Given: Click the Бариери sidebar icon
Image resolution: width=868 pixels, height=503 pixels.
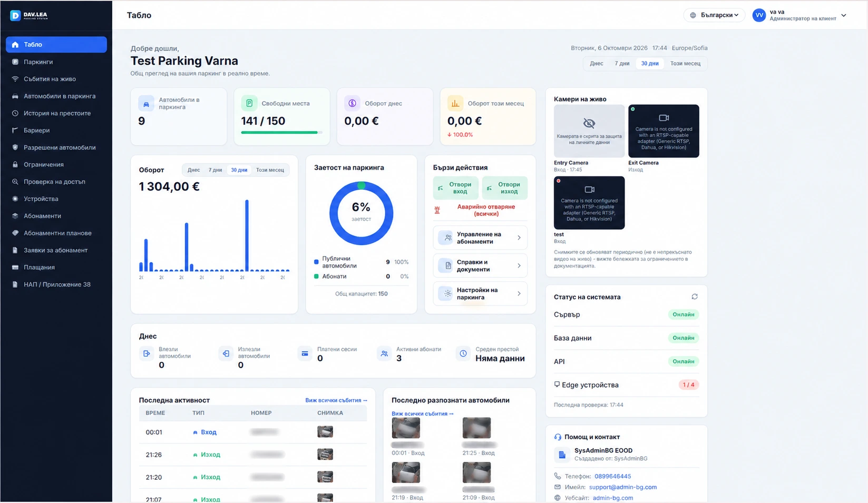Looking at the screenshot, I should pos(15,130).
